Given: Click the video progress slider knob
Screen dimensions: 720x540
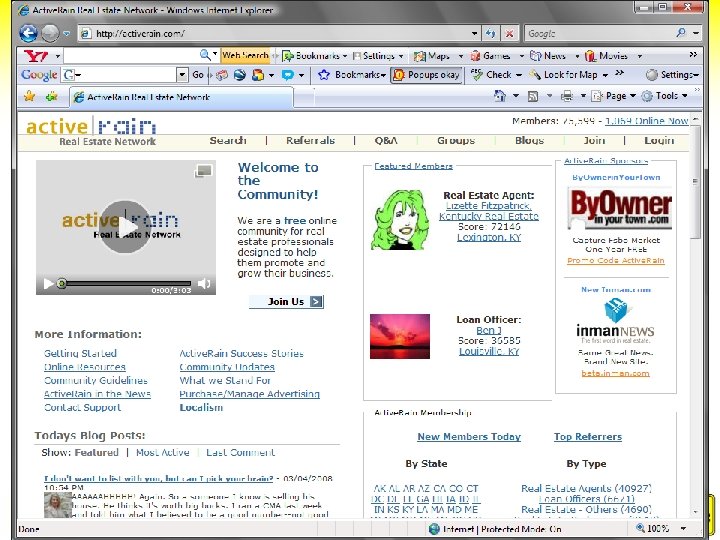Looking at the screenshot, I should coord(62,284).
